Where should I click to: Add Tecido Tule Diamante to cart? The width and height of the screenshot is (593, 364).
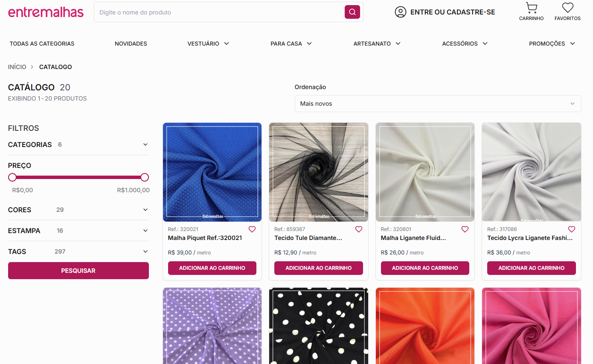[319, 268]
